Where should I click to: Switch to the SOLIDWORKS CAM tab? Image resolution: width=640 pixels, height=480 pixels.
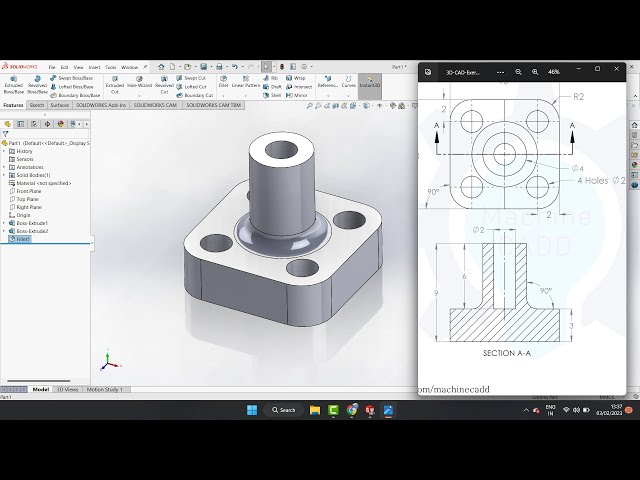[155, 105]
